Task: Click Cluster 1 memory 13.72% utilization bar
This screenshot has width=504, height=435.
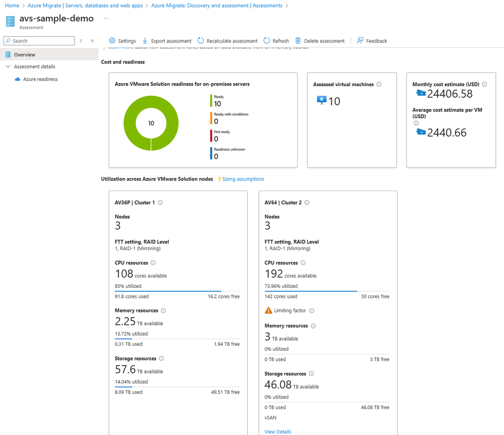Action: point(177,339)
